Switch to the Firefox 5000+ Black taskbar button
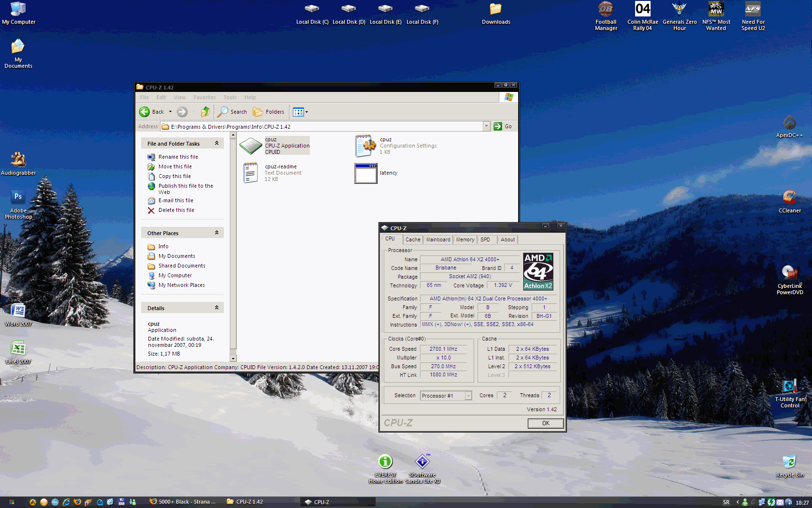 coord(183,502)
